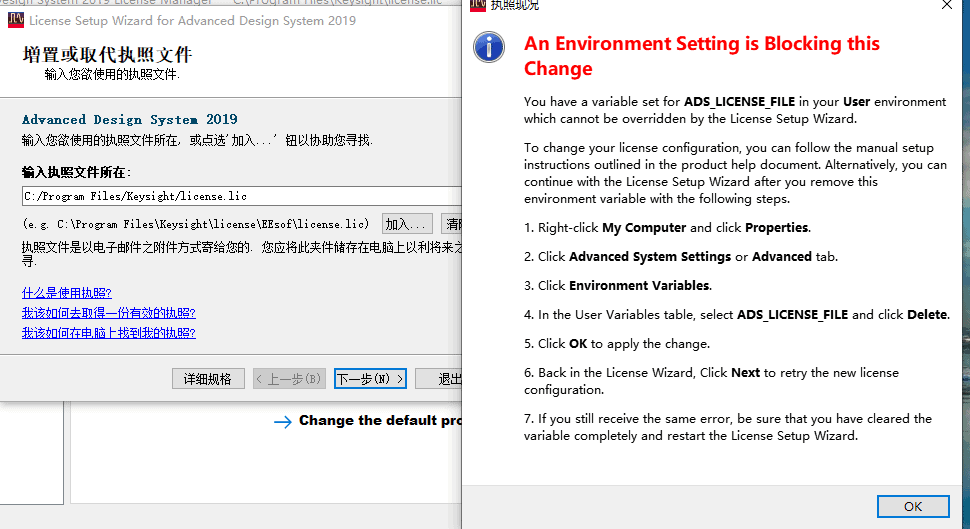
Task: Click the Advanced Design System 2019 heading
Action: click(x=130, y=119)
